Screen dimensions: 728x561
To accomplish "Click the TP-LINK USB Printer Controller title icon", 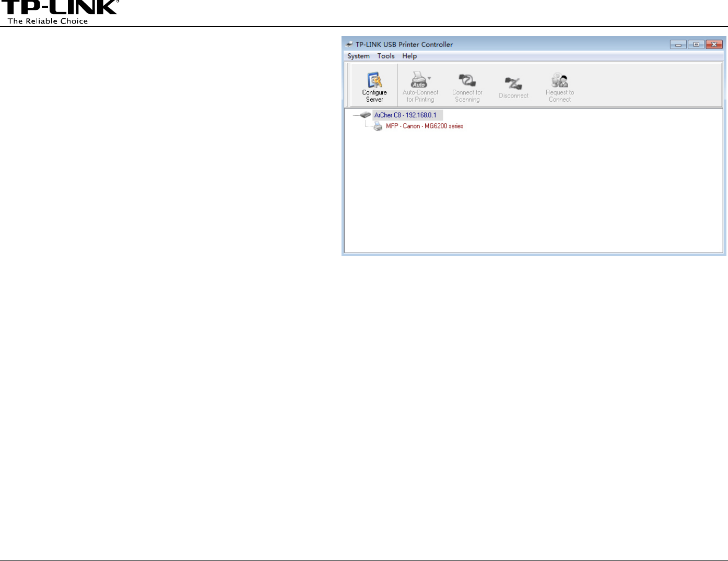I will 349,44.
